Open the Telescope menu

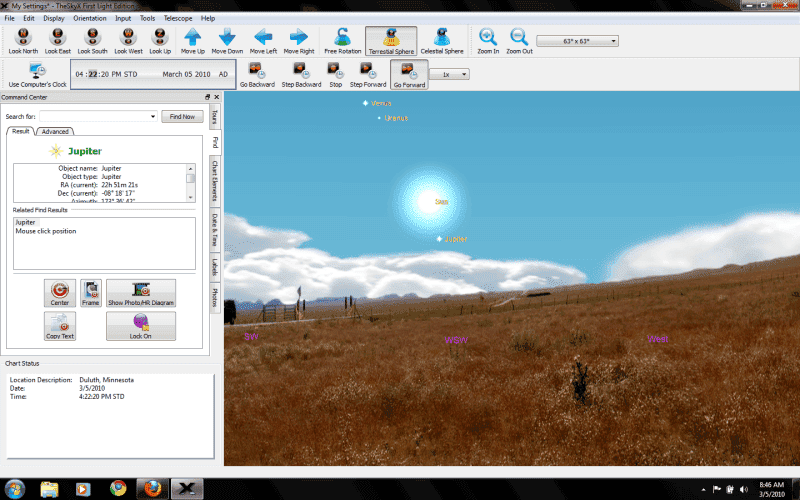179,18
